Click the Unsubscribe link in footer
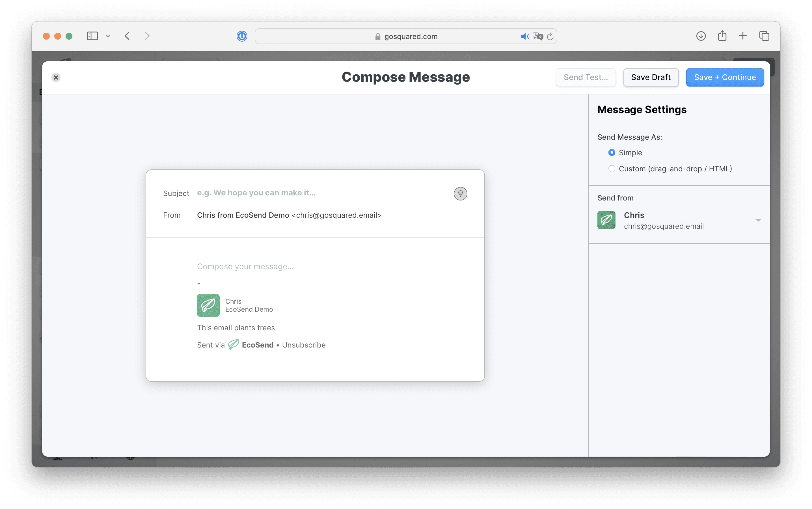Viewport: 812px width, 509px height. click(x=304, y=345)
